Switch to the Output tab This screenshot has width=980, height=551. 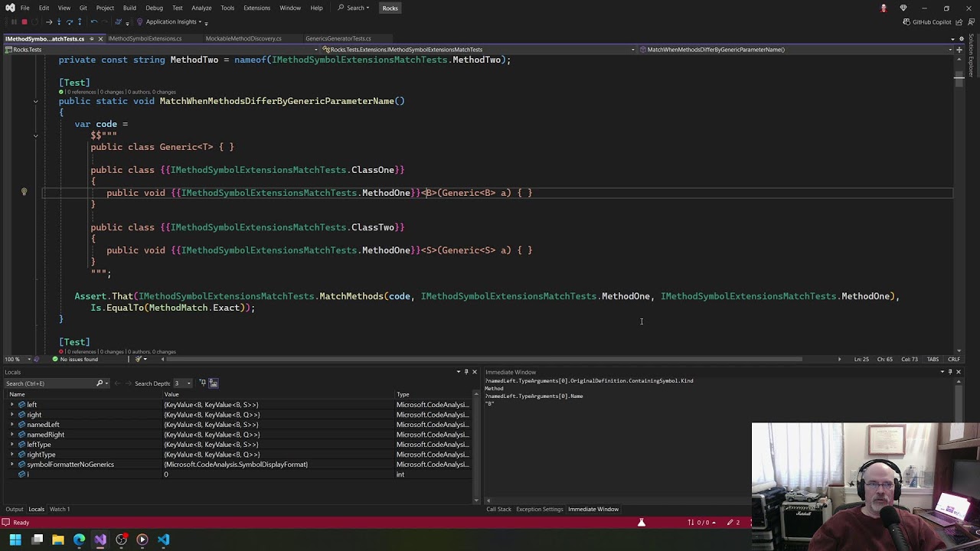click(x=15, y=509)
